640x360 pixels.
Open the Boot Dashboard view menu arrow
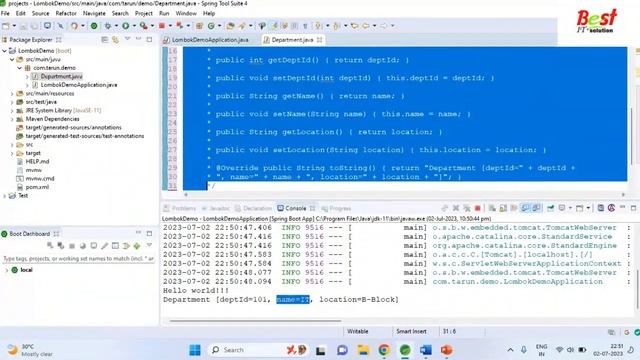coord(149,245)
